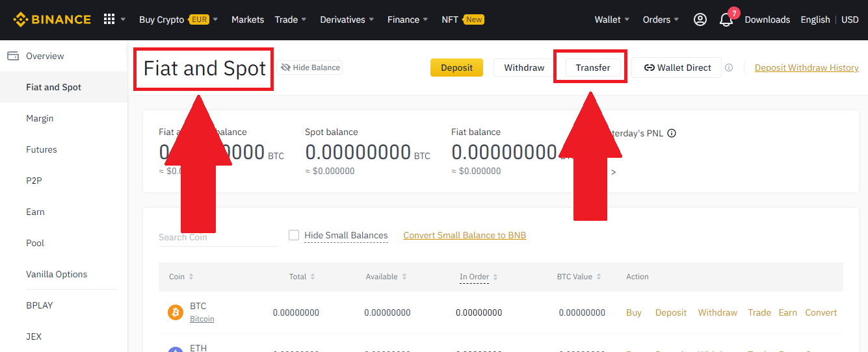Click Buy in the BTC row

[x=634, y=312]
